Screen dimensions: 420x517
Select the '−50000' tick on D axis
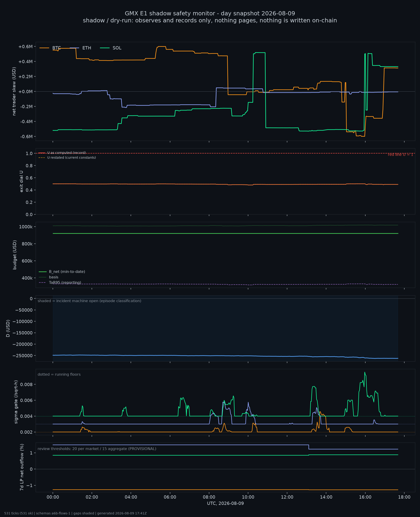click(x=24, y=310)
